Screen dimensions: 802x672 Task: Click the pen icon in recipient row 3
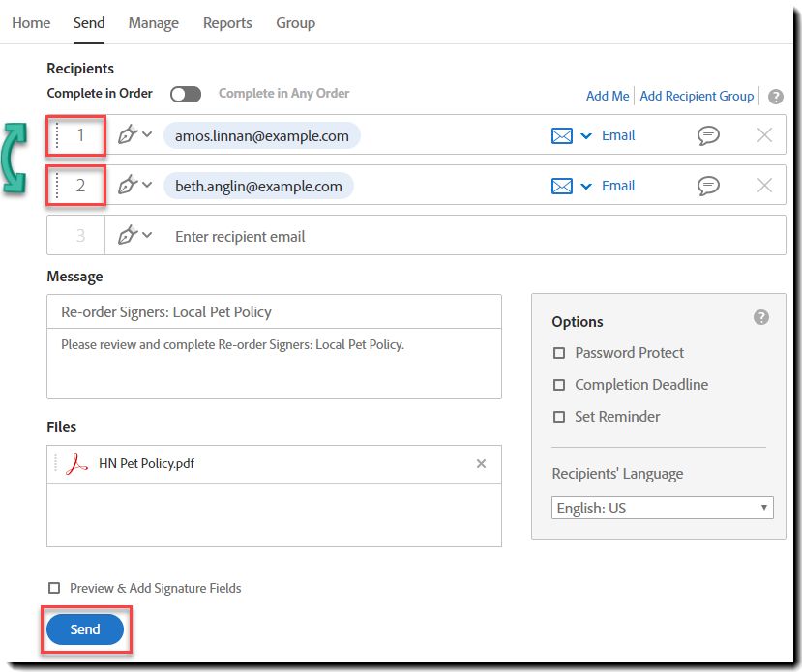point(128,235)
